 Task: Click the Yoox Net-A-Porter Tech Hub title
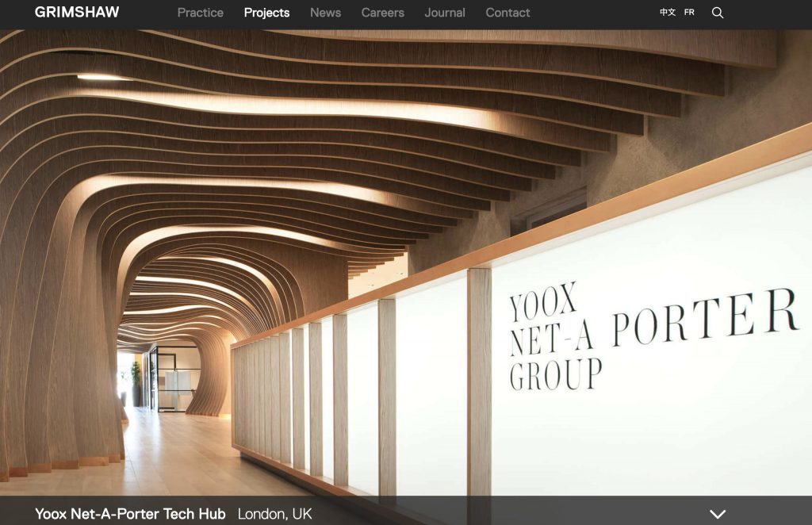[130, 514]
